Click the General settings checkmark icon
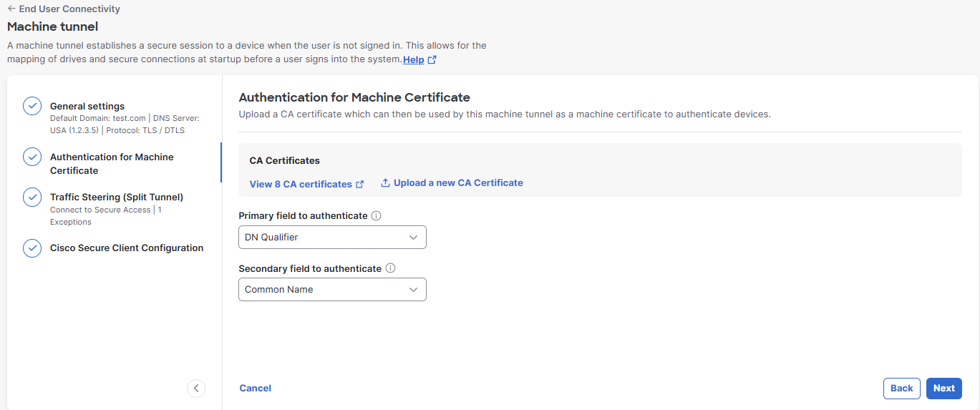Screen dimensions: 980x410 [32, 106]
